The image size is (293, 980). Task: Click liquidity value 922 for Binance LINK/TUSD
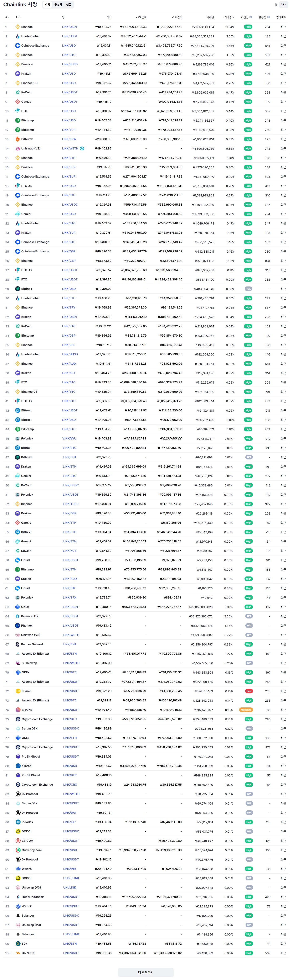click(x=267, y=504)
